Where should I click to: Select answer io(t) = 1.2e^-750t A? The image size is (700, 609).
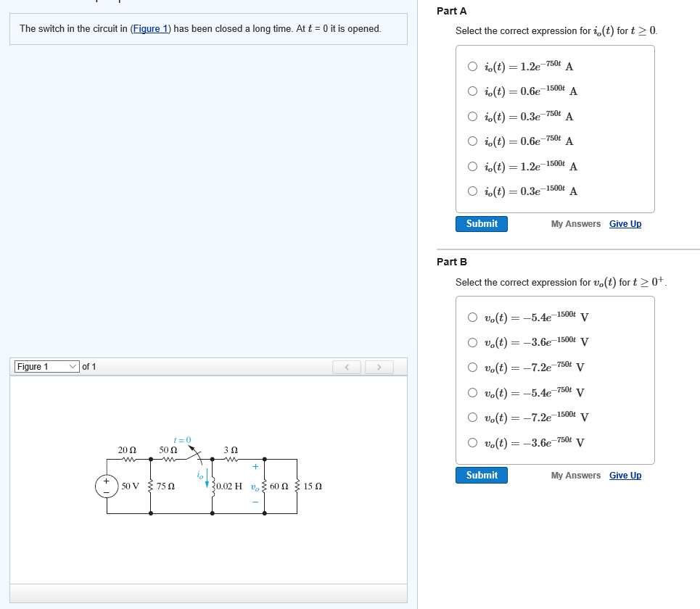pyautogui.click(x=473, y=65)
